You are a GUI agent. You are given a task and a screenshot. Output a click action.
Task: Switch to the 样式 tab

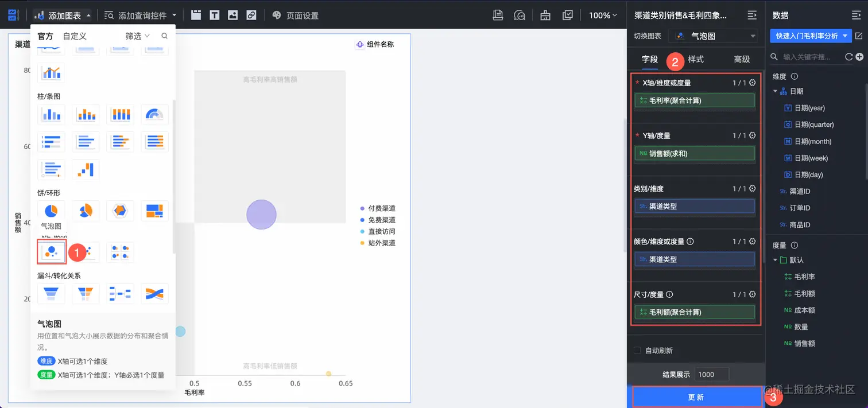click(x=696, y=59)
